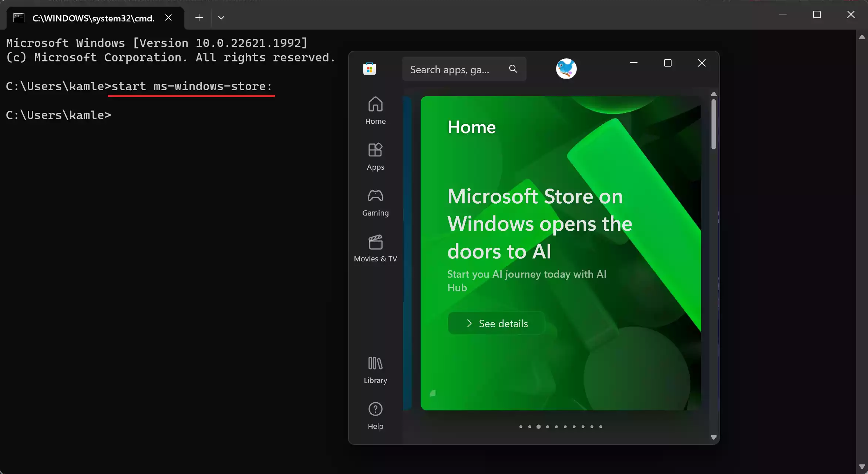
Task: Click terminal scrollbar up arrow
Action: pyautogui.click(x=862, y=37)
